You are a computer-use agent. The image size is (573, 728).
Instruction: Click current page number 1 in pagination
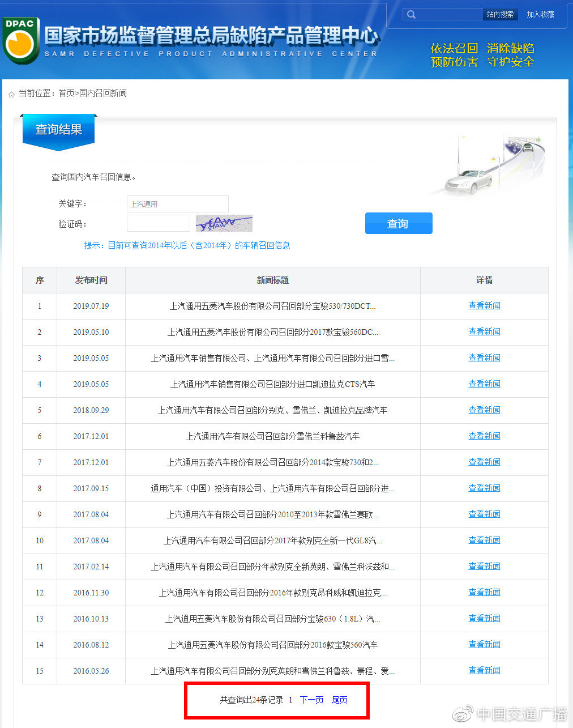coord(290,700)
